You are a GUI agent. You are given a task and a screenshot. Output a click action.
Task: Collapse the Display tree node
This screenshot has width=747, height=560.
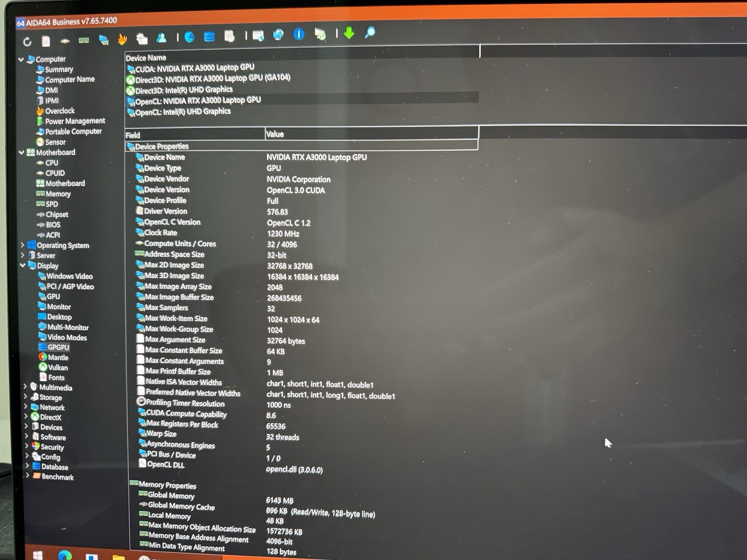click(x=22, y=265)
